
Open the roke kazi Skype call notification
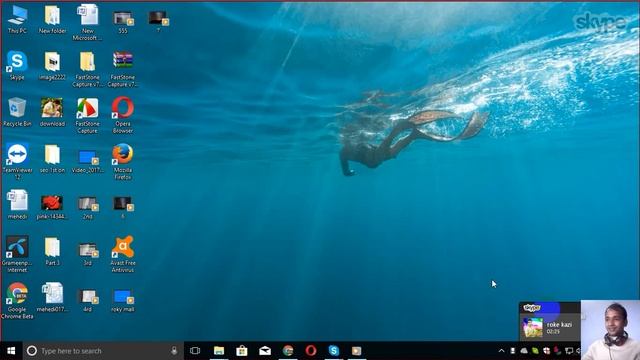tap(549, 322)
